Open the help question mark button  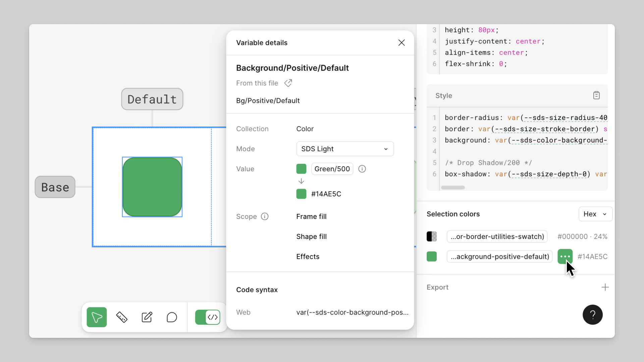click(x=592, y=315)
